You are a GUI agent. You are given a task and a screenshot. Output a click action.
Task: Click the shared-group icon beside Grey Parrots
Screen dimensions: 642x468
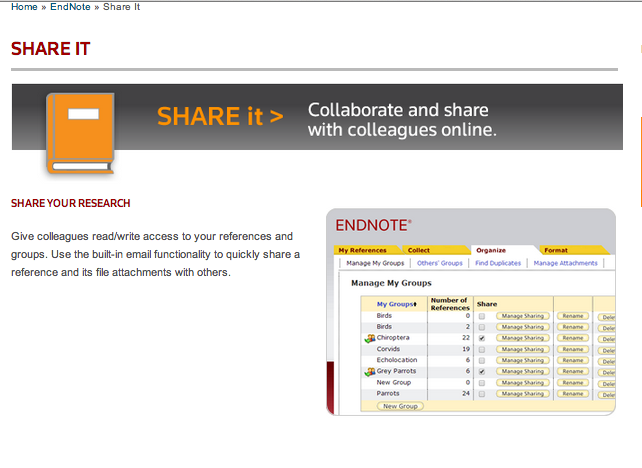pos(370,372)
